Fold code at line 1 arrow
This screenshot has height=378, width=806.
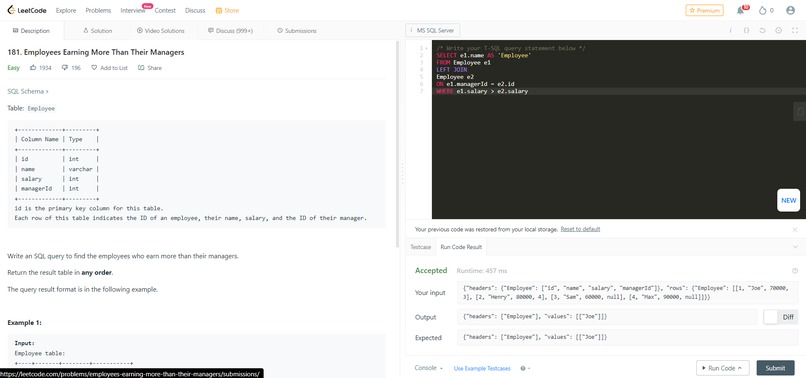click(426, 48)
